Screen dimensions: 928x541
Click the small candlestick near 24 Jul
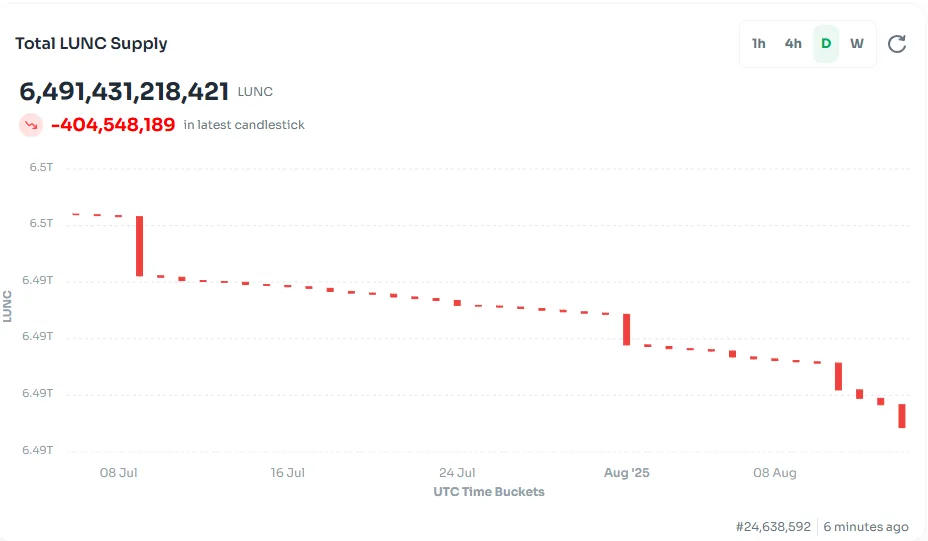pyautogui.click(x=457, y=303)
